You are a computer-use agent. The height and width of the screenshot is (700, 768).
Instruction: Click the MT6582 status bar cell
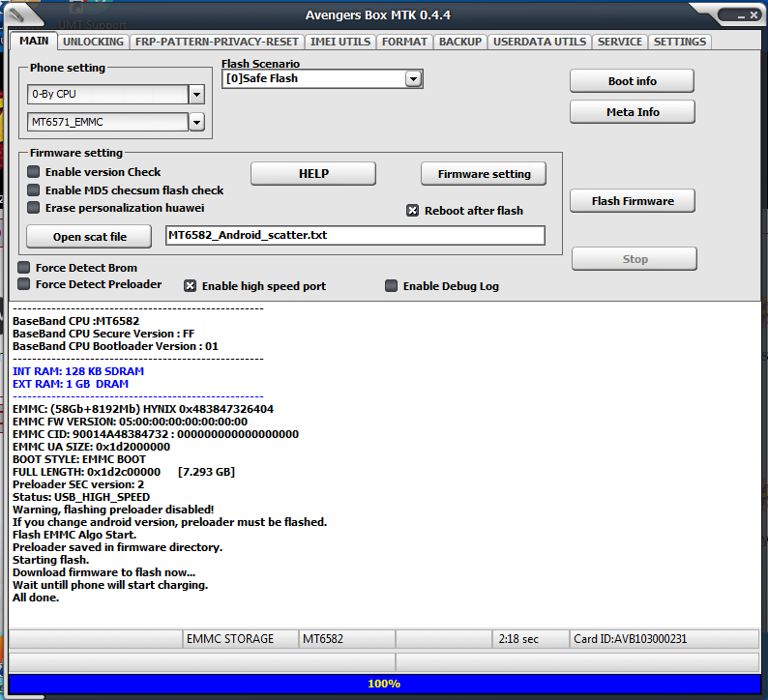[347, 639]
